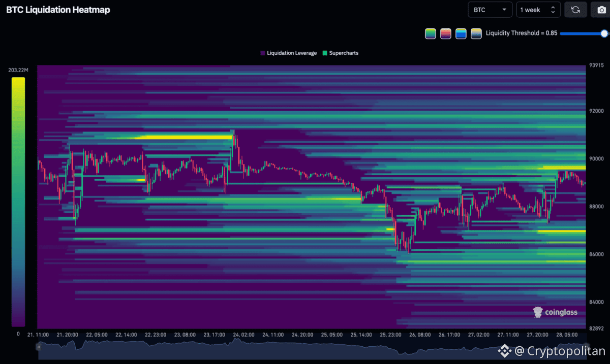Open the BTC coin dropdown
This screenshot has height=364, width=610.
[x=490, y=10]
